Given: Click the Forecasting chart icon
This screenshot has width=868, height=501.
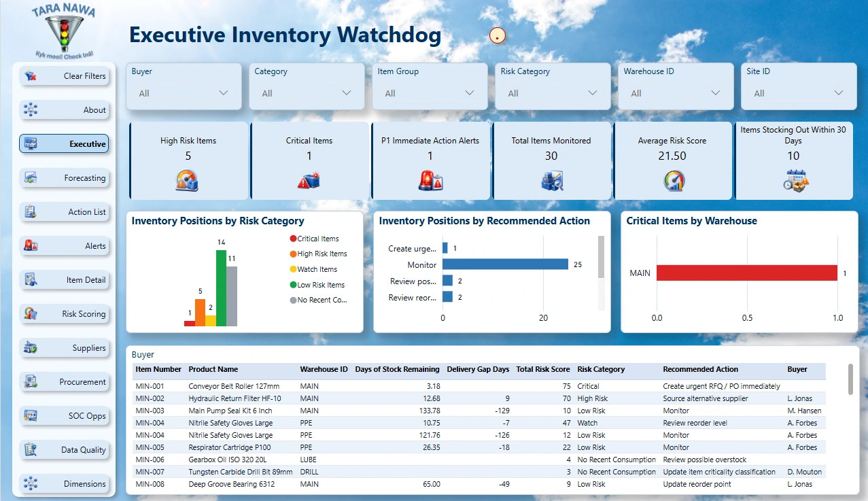Looking at the screenshot, I should pos(31,178).
